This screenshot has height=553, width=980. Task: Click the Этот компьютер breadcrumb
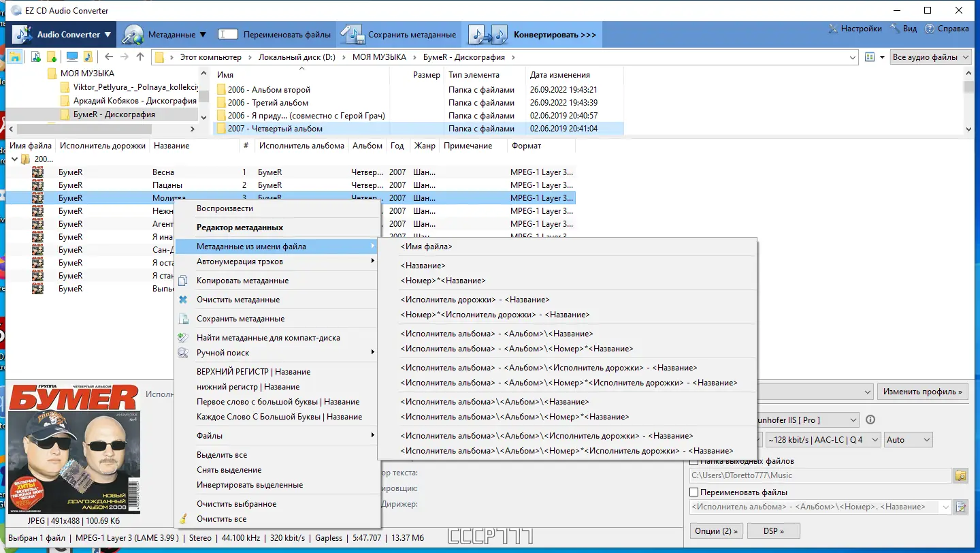210,57
